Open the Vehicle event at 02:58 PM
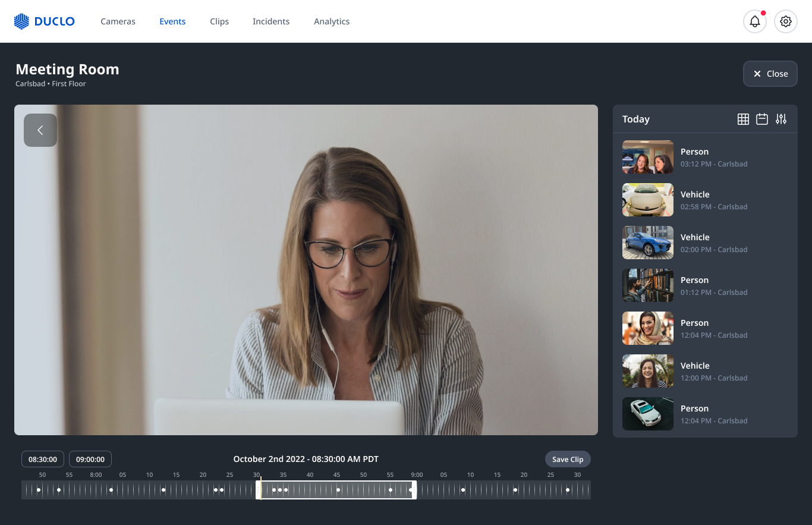The width and height of the screenshot is (812, 525). click(705, 200)
